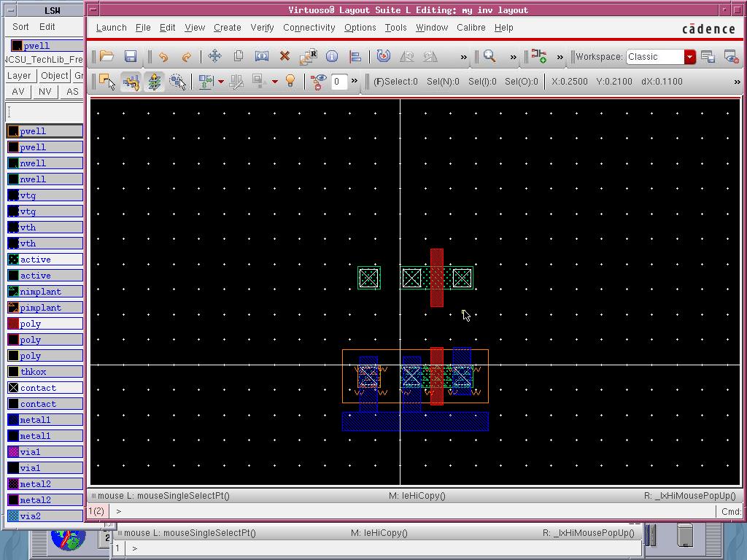Select the first red poly layer in LSW
The image size is (747, 560).
[x=45, y=324]
